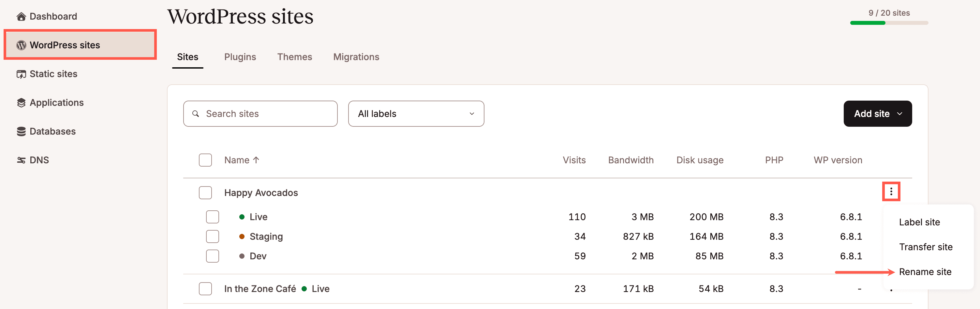Click the Databases icon in sidebar
Screen dimensions: 980x309
click(21, 131)
